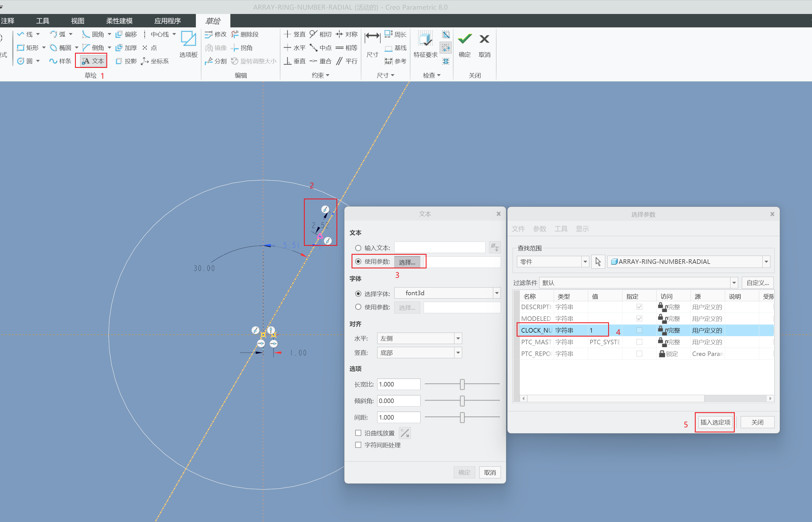Enable the 字符间距处理 checkbox
This screenshot has height=522, width=812.
(358, 445)
